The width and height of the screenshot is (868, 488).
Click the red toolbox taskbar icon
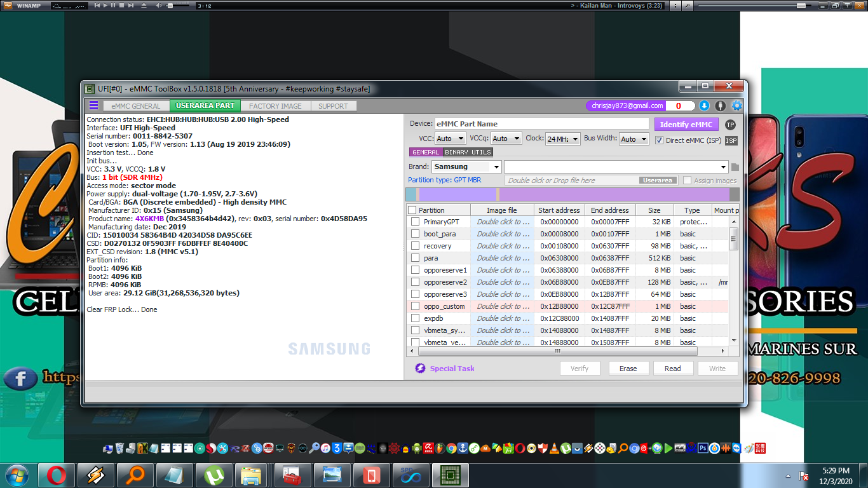[292, 475]
